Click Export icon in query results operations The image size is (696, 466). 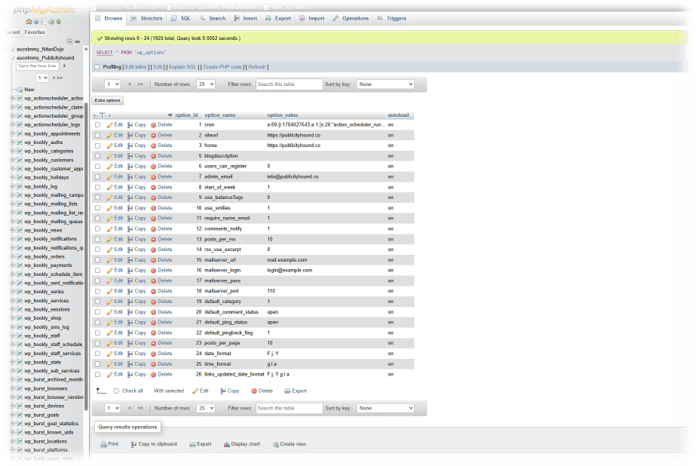192,444
